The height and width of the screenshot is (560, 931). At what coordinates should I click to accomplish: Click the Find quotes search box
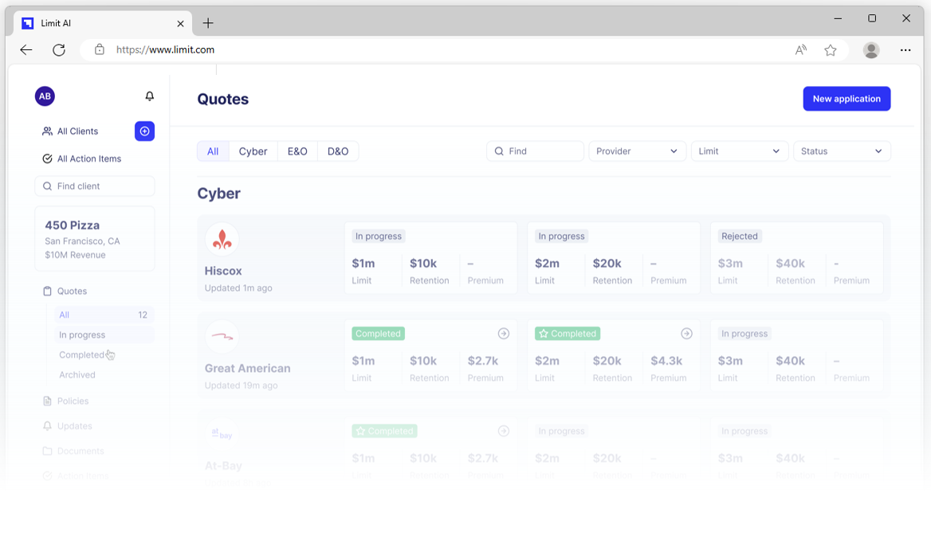[535, 151]
